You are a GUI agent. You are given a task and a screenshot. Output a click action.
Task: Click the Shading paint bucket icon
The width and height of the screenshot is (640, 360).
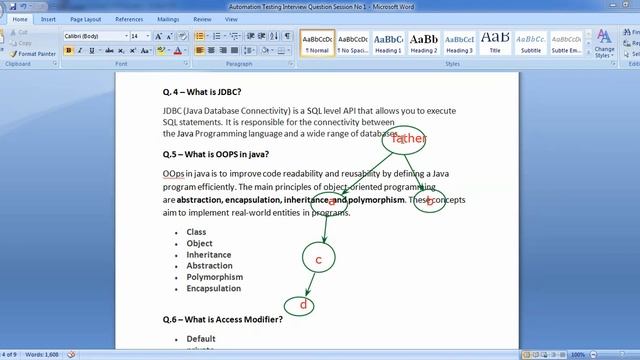(x=264, y=51)
